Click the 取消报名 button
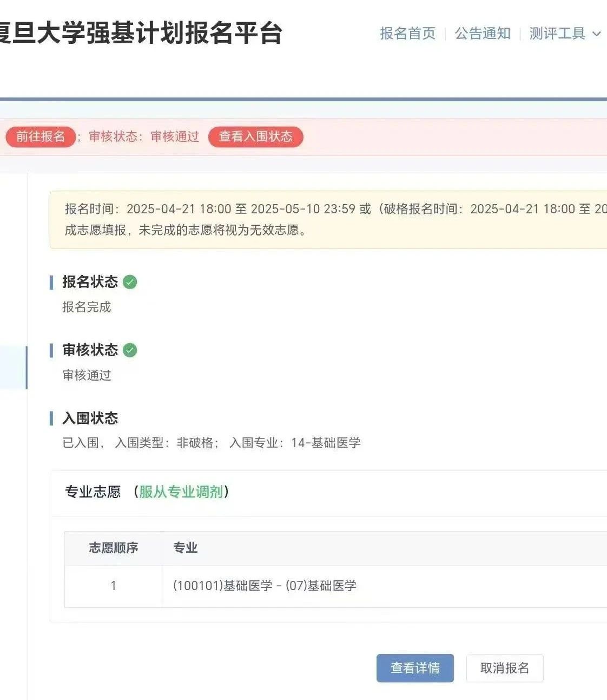Image resolution: width=607 pixels, height=700 pixels. 505,668
